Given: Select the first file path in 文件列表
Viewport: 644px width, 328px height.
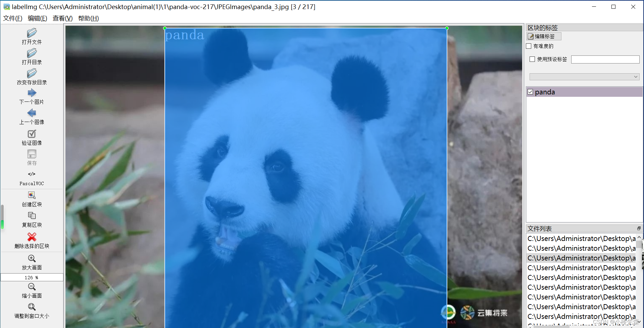Looking at the screenshot, I should (581, 239).
